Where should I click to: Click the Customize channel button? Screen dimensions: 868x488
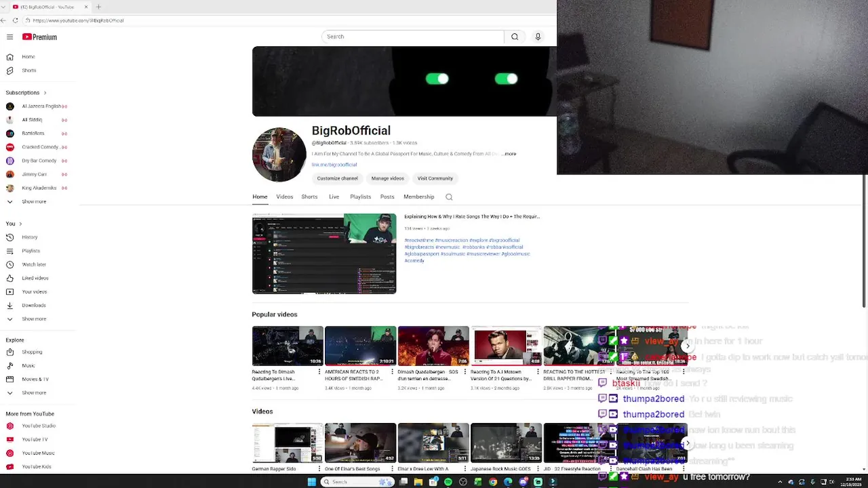pyautogui.click(x=337, y=178)
